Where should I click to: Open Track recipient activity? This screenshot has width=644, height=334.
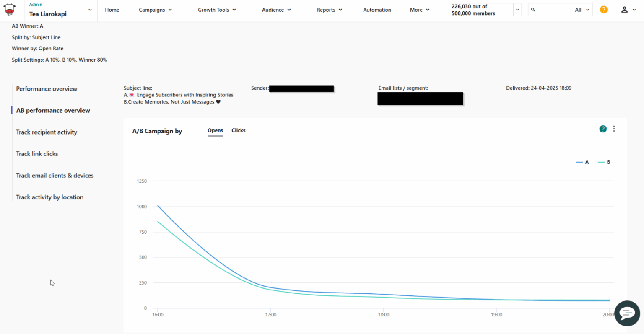47,132
